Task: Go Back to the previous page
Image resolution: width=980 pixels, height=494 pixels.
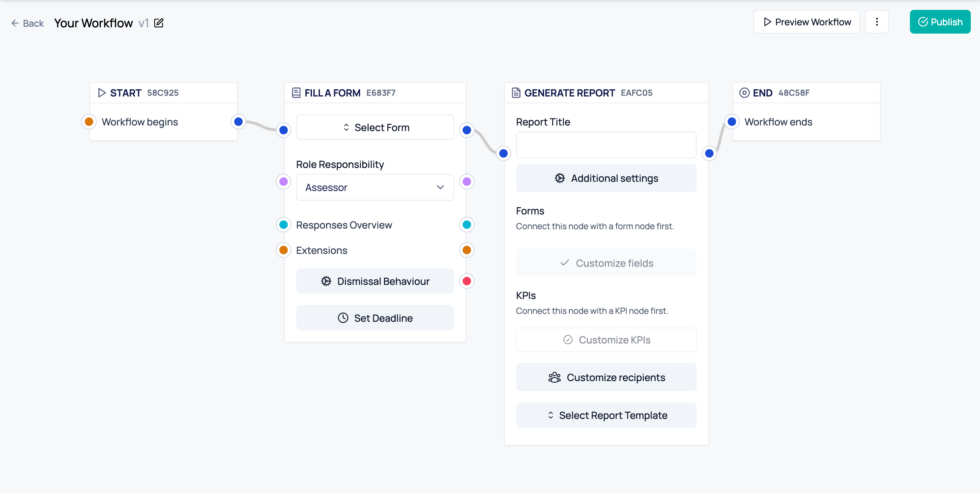Action: click(28, 23)
